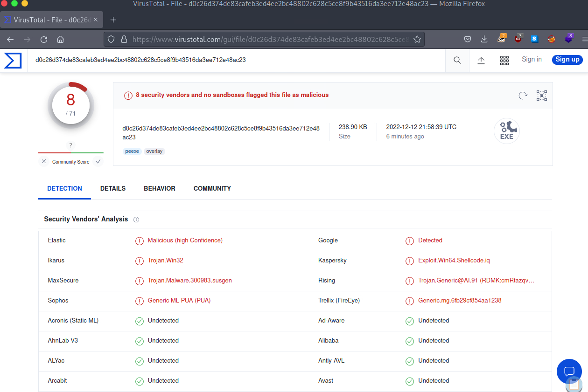Click the upload file icon

[x=481, y=60]
